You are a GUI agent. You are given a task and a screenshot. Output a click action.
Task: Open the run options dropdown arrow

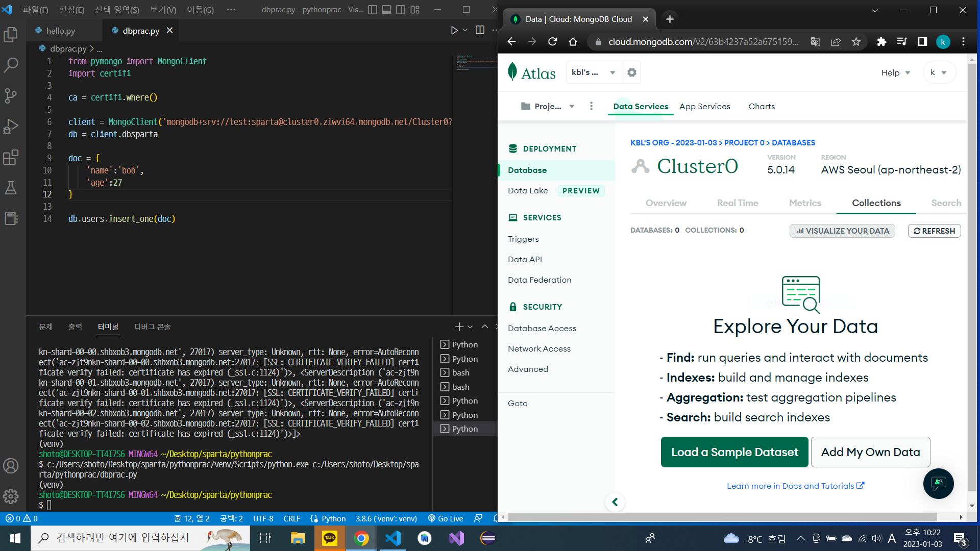pos(465,31)
